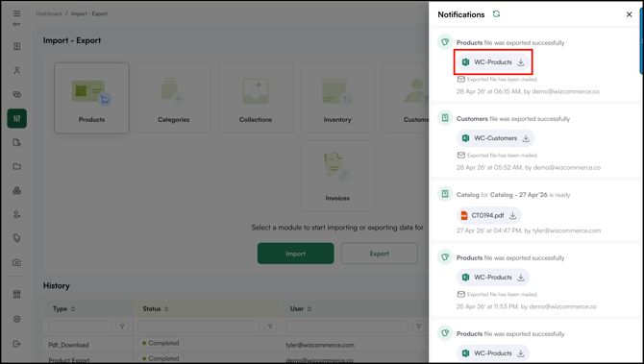644x364 pixels.
Task: Open the user-settings sidebar icon
Action: click(17, 214)
